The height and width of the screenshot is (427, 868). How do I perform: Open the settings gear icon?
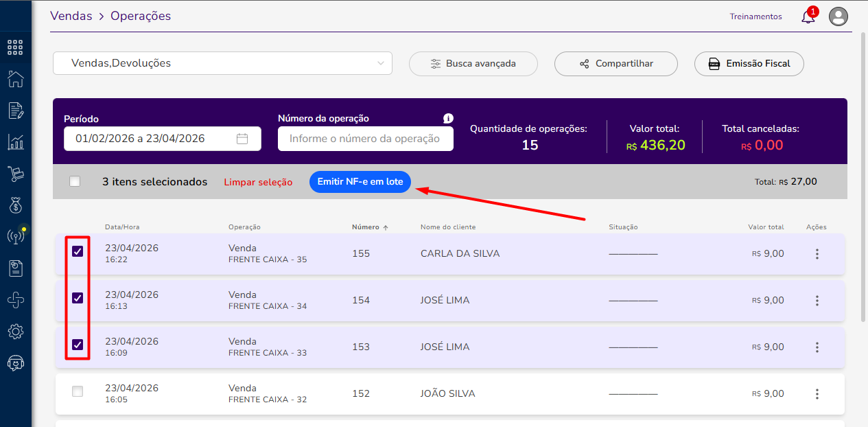pyautogui.click(x=15, y=332)
